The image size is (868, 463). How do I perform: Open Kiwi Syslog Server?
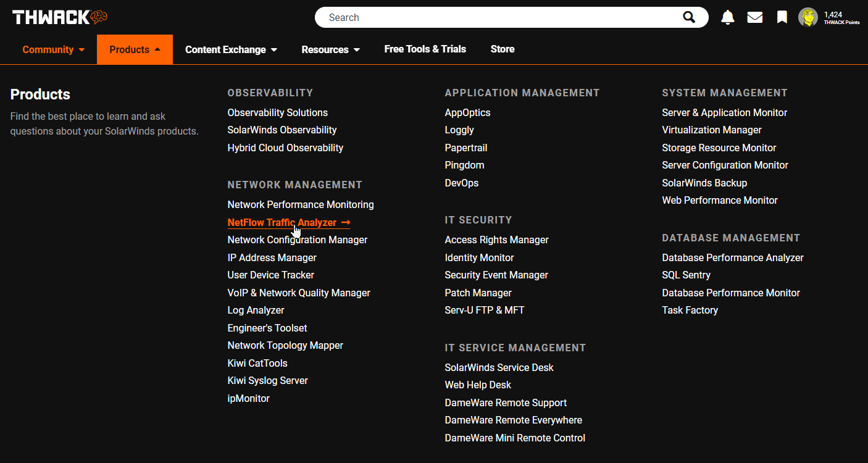pyautogui.click(x=267, y=380)
